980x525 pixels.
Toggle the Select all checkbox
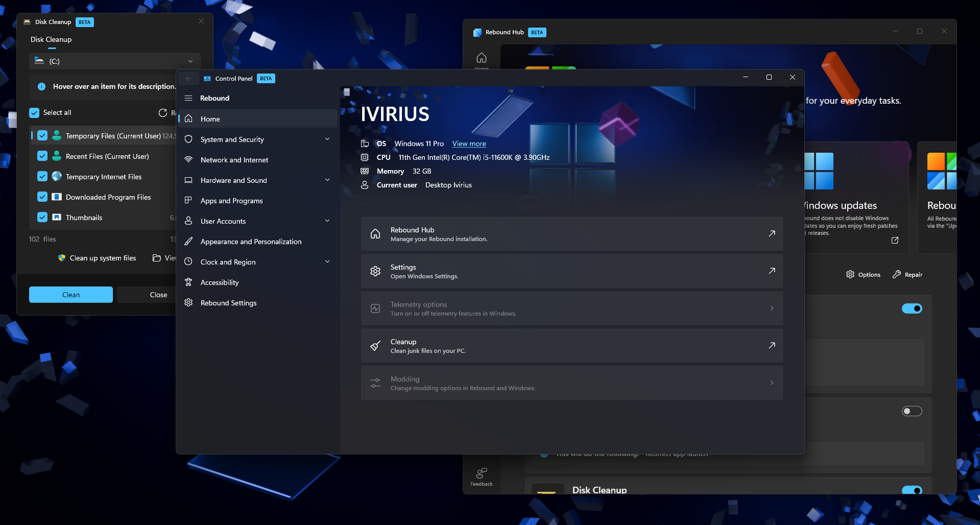coord(34,113)
